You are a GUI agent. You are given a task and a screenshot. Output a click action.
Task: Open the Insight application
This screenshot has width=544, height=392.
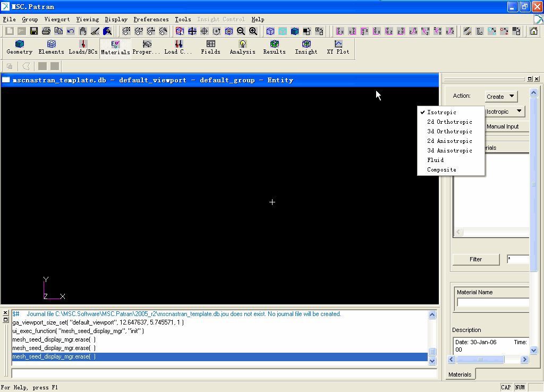tap(306, 47)
